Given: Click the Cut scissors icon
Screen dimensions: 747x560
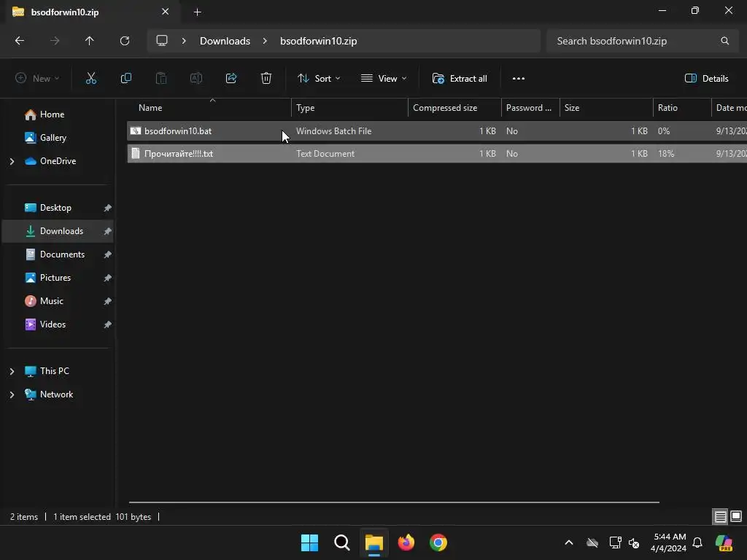Looking at the screenshot, I should 91,79.
